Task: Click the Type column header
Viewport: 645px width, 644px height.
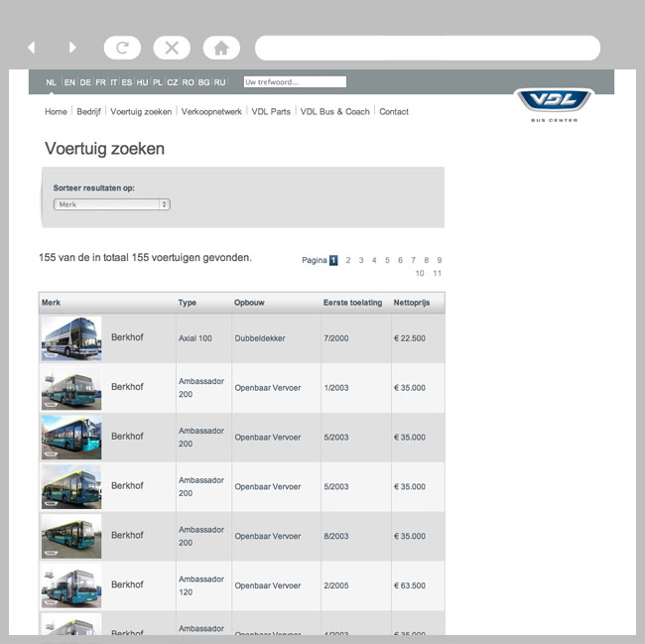Action: [188, 303]
